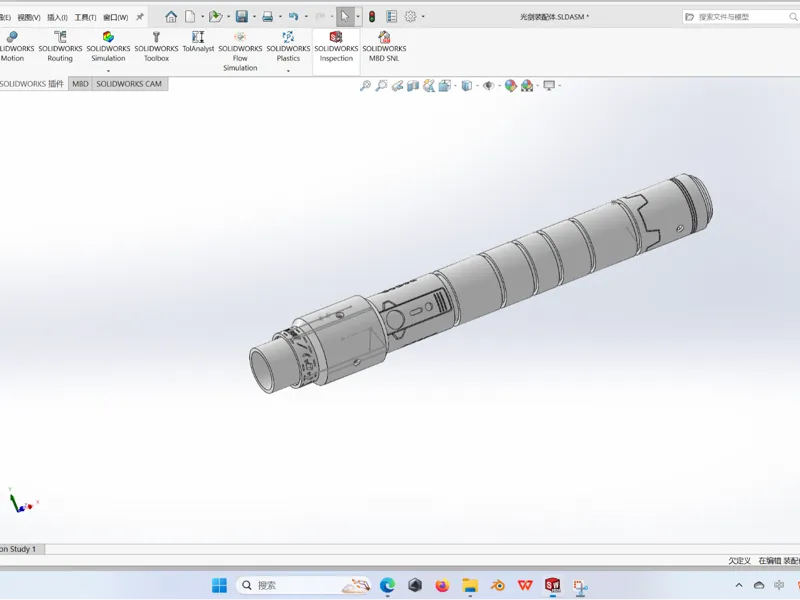800x600 pixels.
Task: Open the 工具(T) menu
Action: tap(85, 17)
